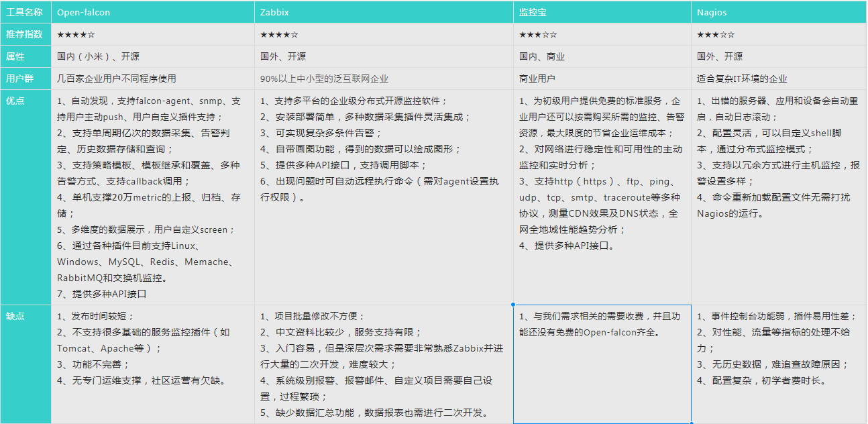This screenshot has width=868, height=424.
Task: Select the highlighted 监控宝 缺点 cell
Action: [602, 362]
